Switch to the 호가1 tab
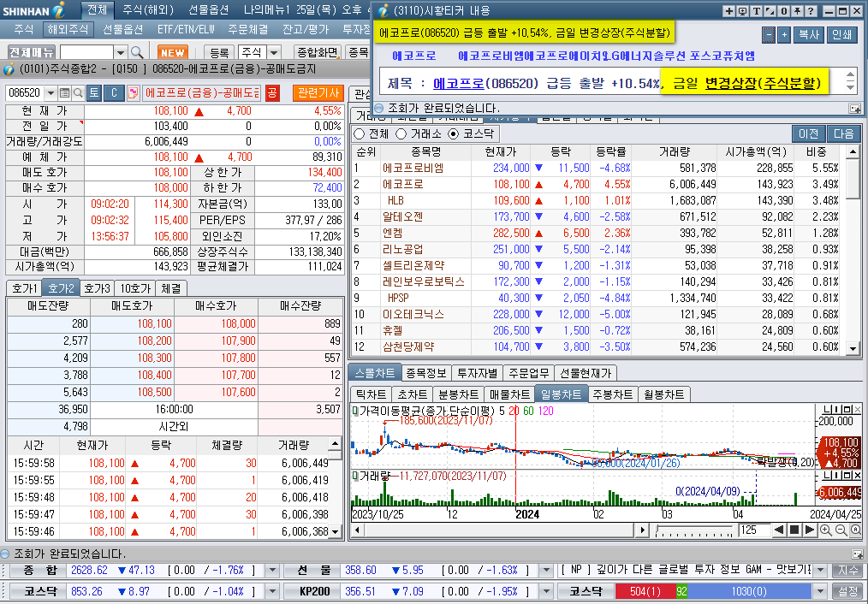Image resolution: width=868 pixels, height=604 pixels. click(x=24, y=288)
